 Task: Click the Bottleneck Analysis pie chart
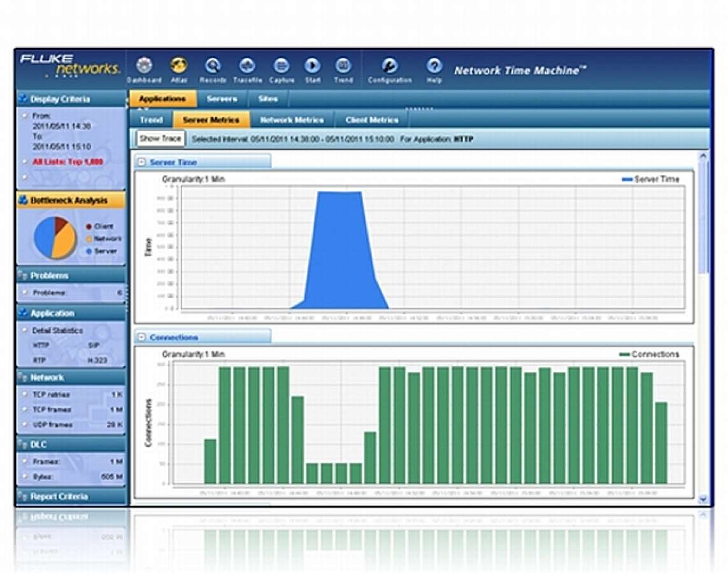[55, 237]
